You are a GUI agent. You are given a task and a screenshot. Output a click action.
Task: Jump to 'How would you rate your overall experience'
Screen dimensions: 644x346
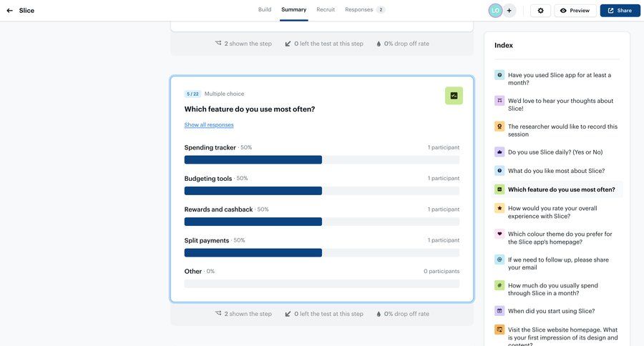(552, 212)
